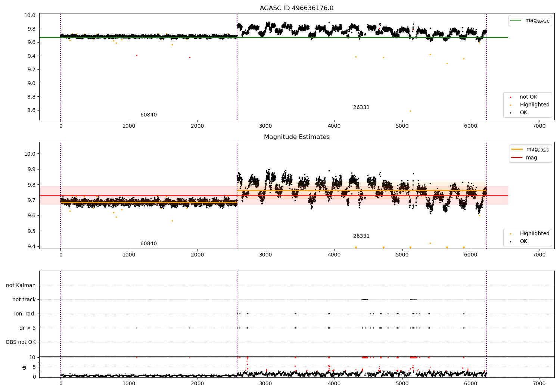Select the mag AGASC legend label
The width and height of the screenshot is (560, 392).
[537, 21]
